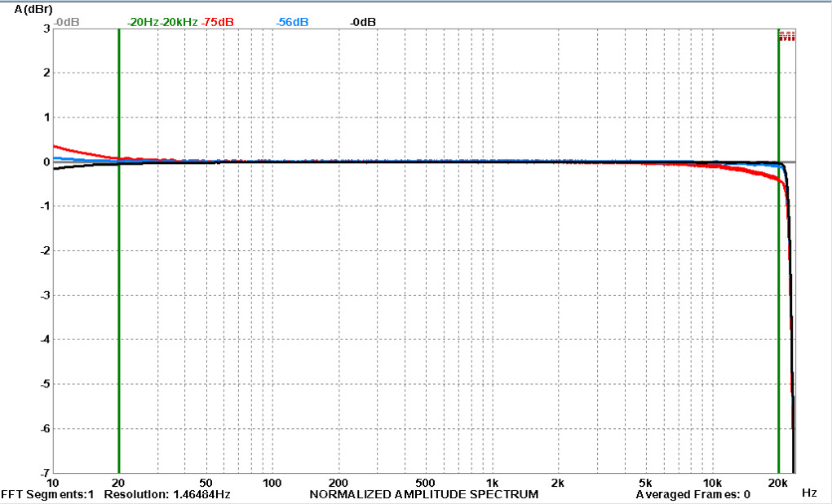Click the -7 amplitude axis label
The image size is (832, 504).
pos(46,473)
